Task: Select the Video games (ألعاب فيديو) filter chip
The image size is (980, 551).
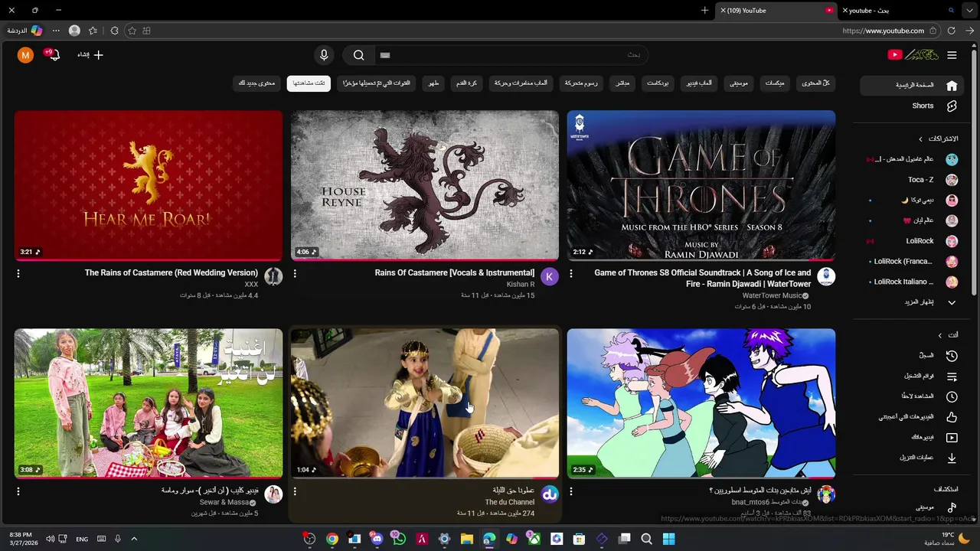Action: (698, 83)
